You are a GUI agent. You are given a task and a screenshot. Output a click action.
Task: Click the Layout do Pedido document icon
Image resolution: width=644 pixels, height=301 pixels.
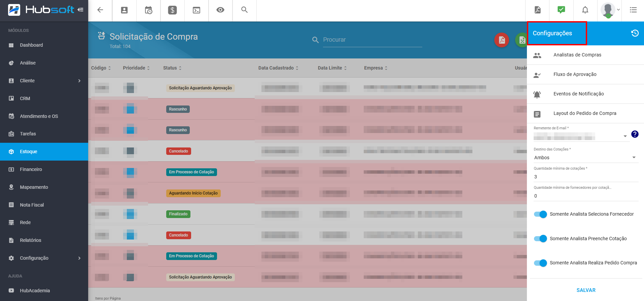537,114
